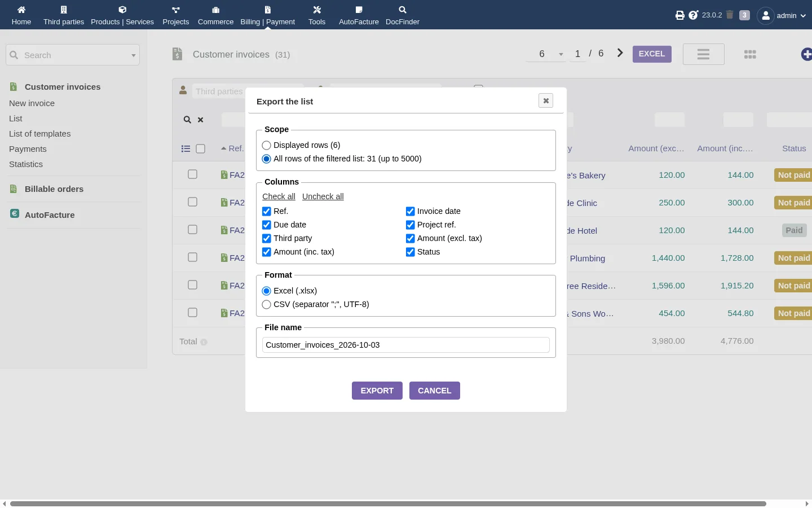Open the AutoFacture top menu icon
Screen dimensions: 812x508
(359, 10)
